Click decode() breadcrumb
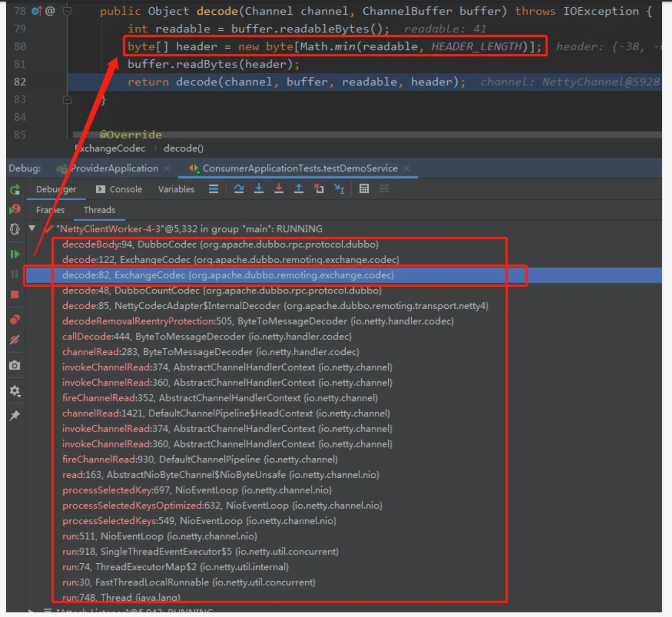The width and height of the screenshot is (672, 617). click(x=183, y=148)
